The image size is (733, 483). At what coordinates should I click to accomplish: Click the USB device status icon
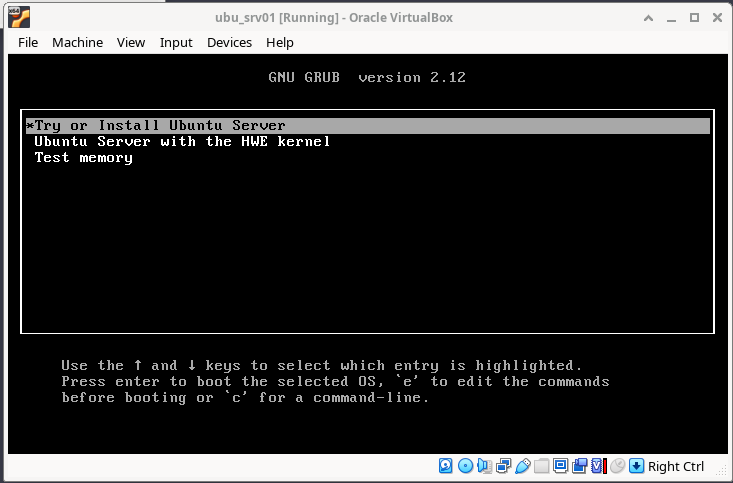(x=523, y=466)
